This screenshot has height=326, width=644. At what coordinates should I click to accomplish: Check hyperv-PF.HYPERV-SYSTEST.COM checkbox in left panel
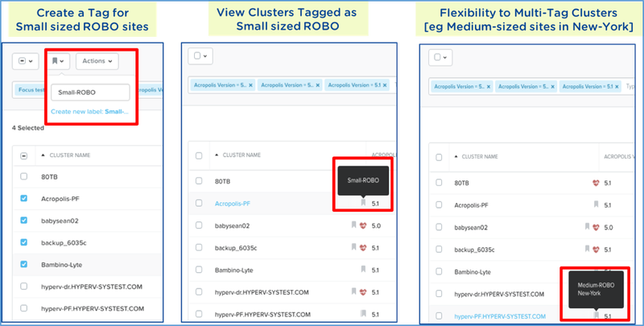(24, 308)
